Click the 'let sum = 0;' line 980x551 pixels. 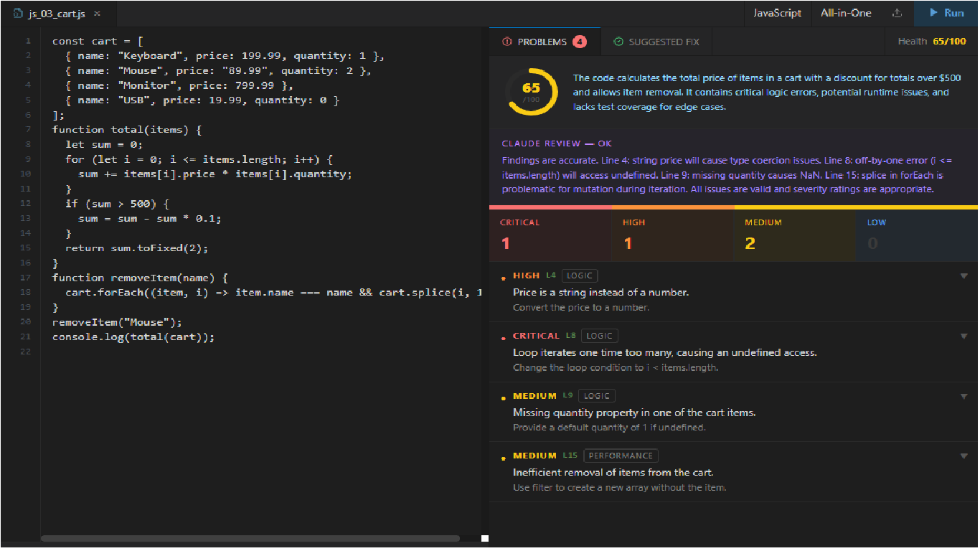[x=104, y=145]
